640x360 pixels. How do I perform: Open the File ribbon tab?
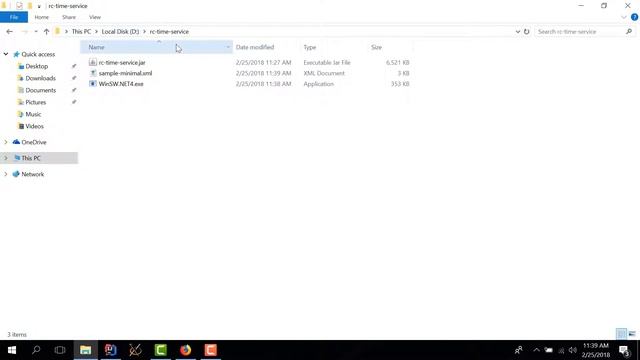(x=14, y=17)
